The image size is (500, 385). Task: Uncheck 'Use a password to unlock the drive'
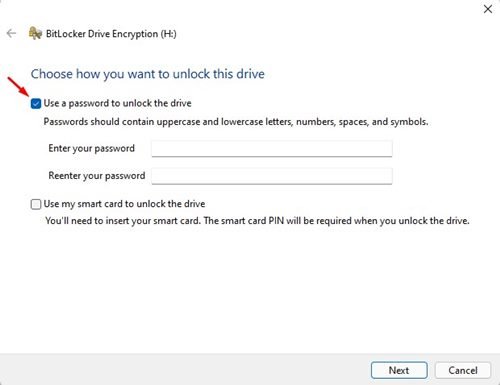point(36,104)
